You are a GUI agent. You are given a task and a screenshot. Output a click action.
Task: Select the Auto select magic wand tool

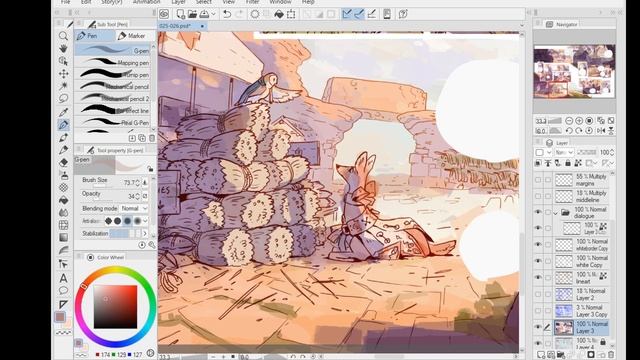(63, 86)
